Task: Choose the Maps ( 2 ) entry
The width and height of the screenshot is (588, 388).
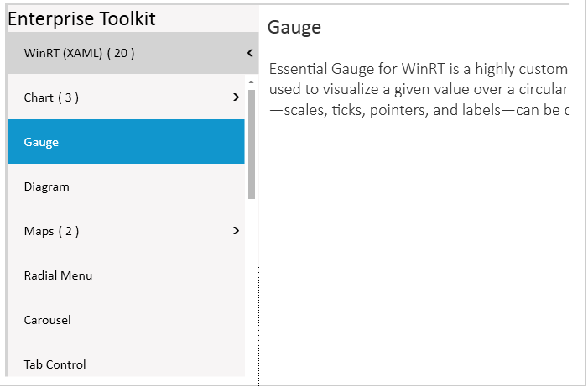Action: 52,231
